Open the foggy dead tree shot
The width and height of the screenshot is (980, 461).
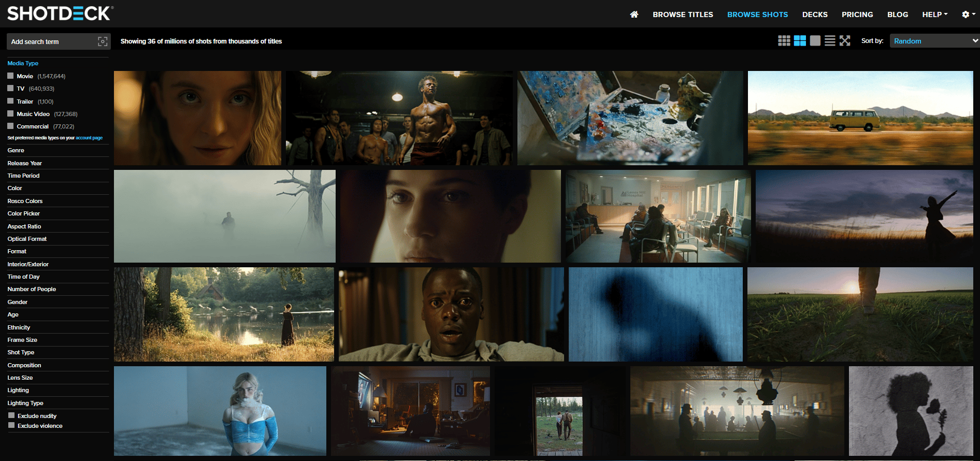click(225, 216)
